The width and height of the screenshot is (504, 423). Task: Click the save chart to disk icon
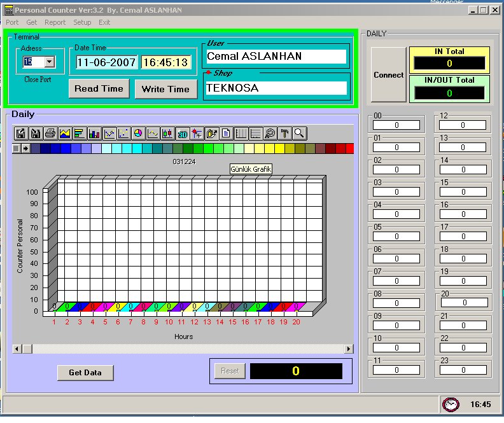click(x=36, y=134)
